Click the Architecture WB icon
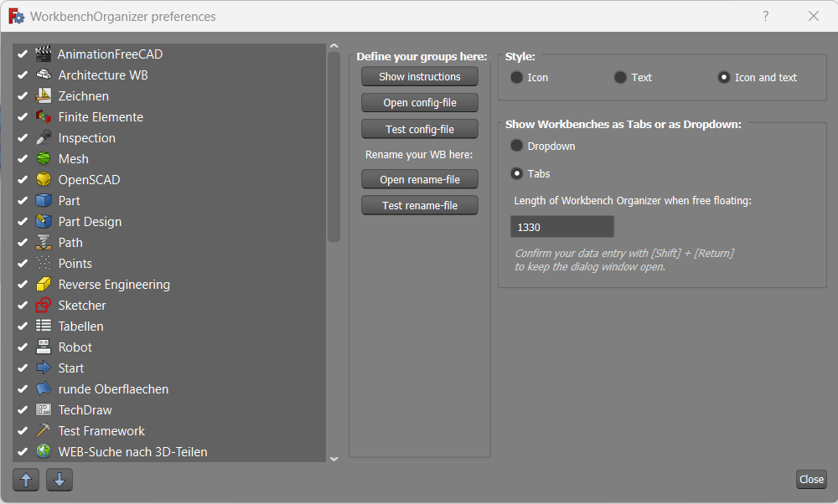 pos(44,75)
